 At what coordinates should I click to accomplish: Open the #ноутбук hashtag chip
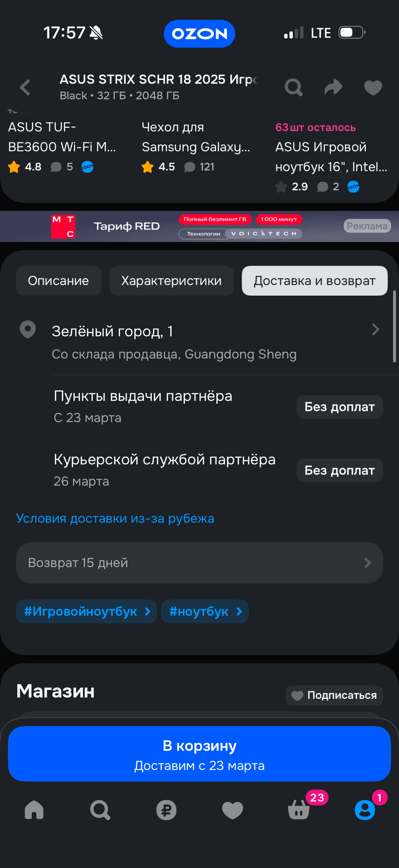[x=205, y=611]
